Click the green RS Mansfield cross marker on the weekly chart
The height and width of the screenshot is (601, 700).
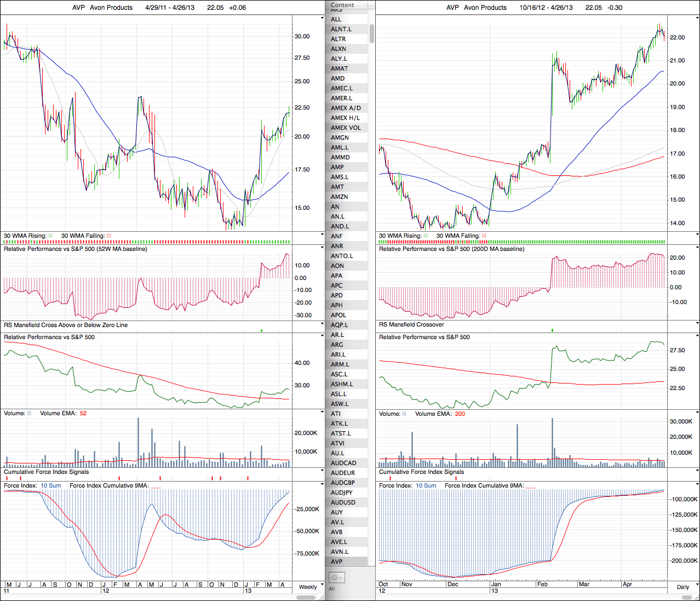point(262,330)
